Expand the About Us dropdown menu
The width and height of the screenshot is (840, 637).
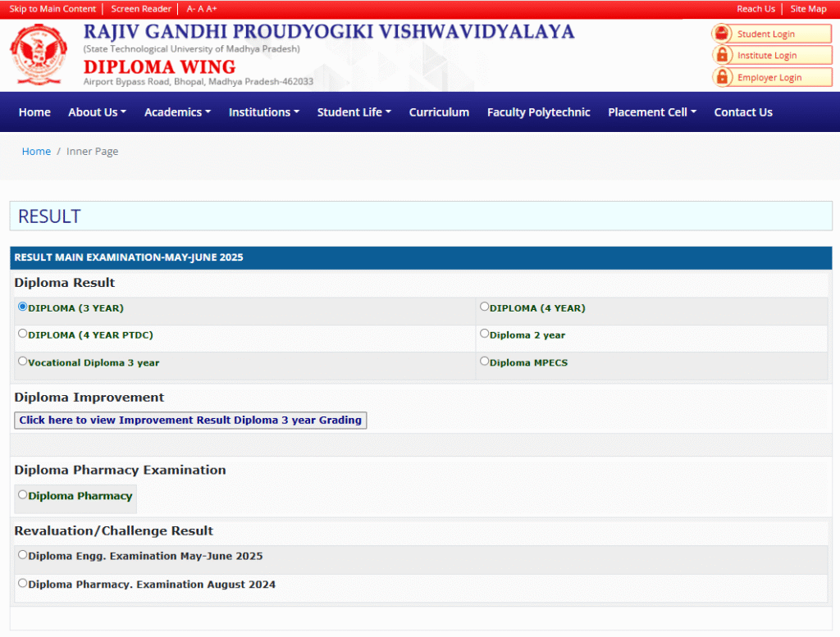[x=97, y=112]
